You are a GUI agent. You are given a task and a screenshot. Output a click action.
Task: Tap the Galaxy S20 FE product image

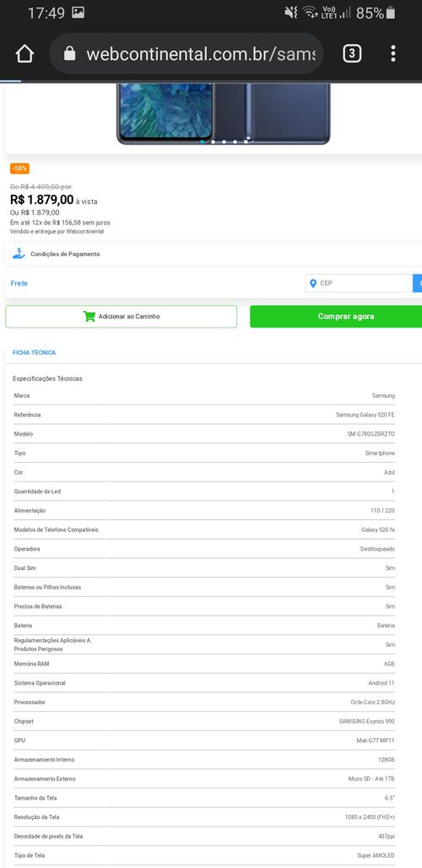click(x=223, y=113)
